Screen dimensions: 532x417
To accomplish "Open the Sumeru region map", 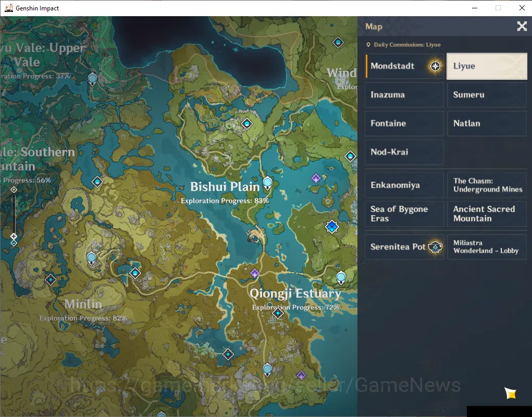I will click(x=487, y=95).
